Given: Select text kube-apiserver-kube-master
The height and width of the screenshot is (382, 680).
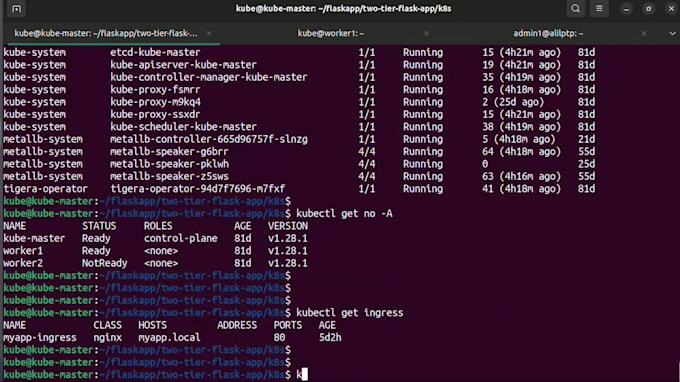Looking at the screenshot, I should click(183, 65).
